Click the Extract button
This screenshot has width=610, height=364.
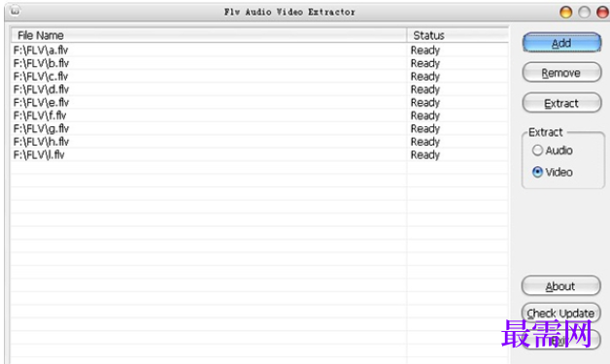pyautogui.click(x=561, y=103)
